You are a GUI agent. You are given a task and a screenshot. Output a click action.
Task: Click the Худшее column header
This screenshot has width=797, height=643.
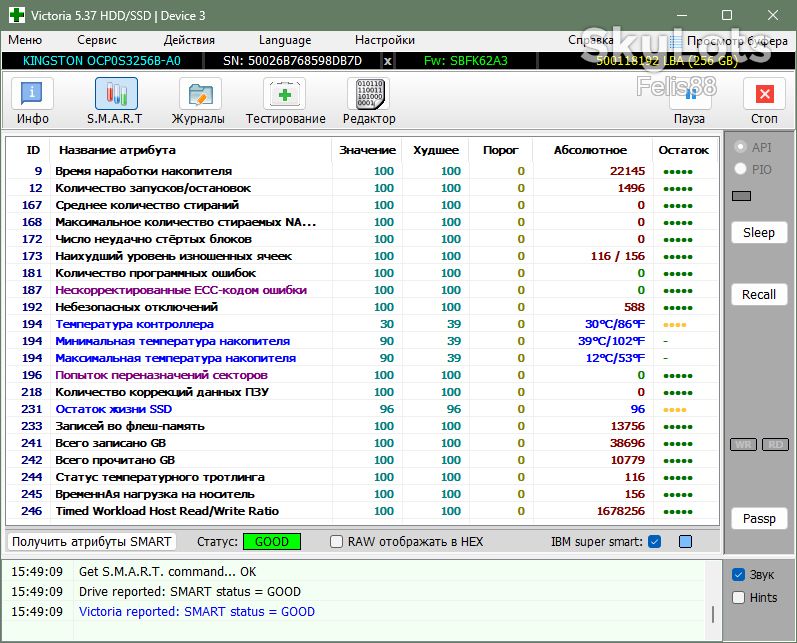[436, 150]
